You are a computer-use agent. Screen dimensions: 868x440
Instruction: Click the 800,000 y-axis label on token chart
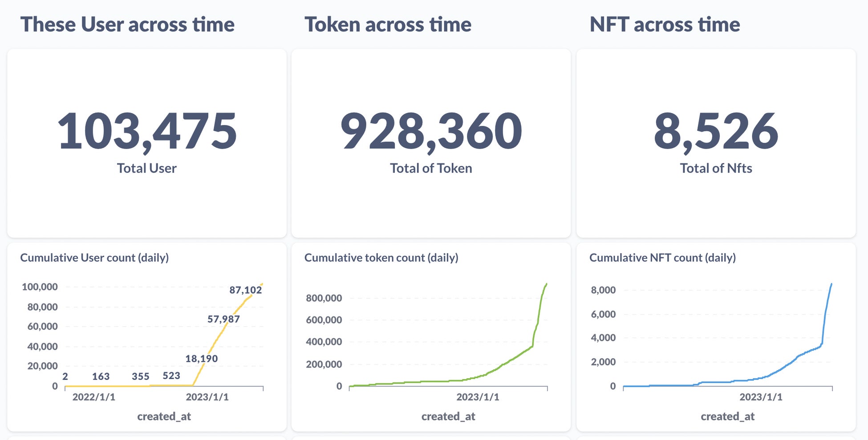[324, 298]
